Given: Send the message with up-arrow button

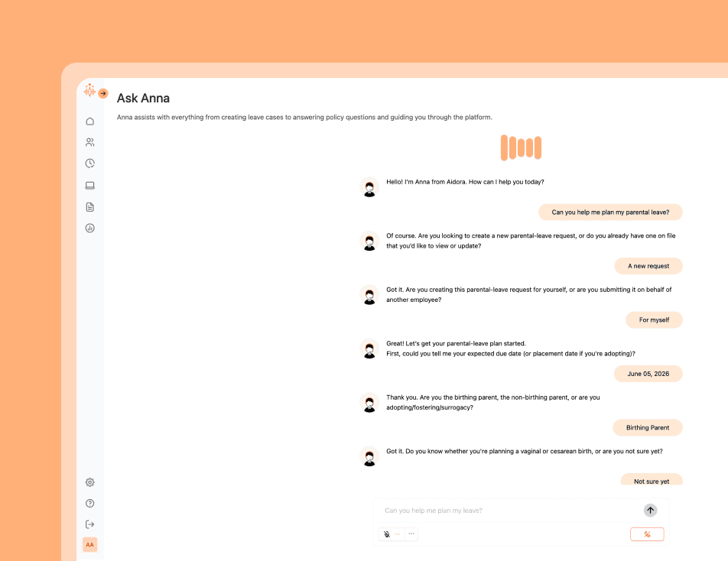Looking at the screenshot, I should pos(651,511).
